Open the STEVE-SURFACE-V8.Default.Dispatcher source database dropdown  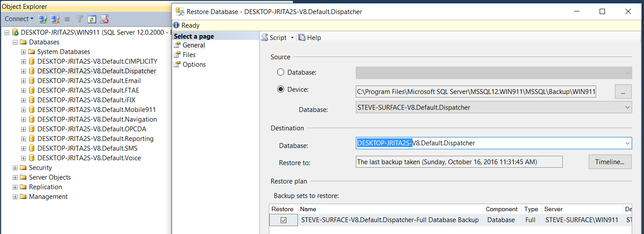click(627, 107)
